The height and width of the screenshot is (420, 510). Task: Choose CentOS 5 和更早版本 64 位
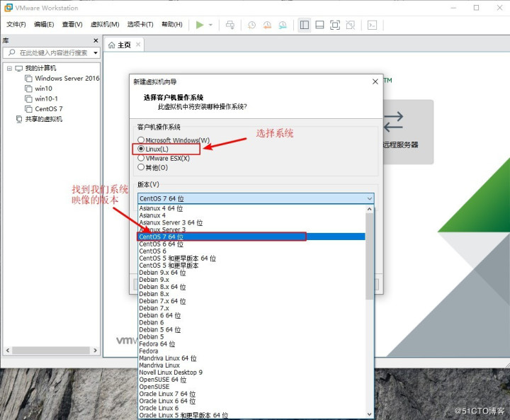251,259
